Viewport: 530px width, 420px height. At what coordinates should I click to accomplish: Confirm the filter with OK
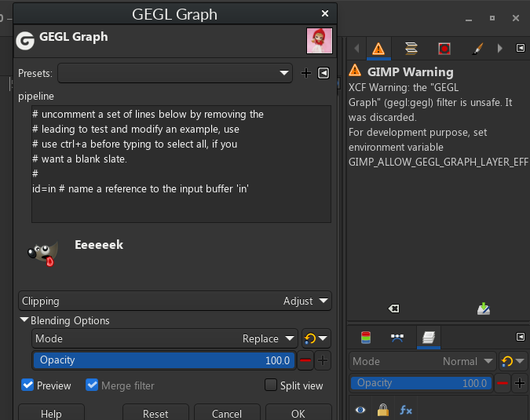(x=298, y=413)
